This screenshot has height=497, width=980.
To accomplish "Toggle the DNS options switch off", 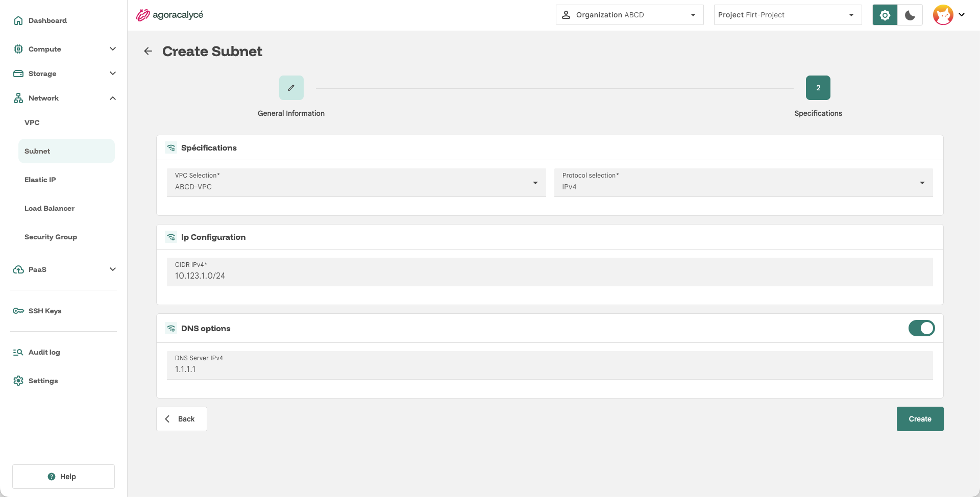I will tap(921, 328).
